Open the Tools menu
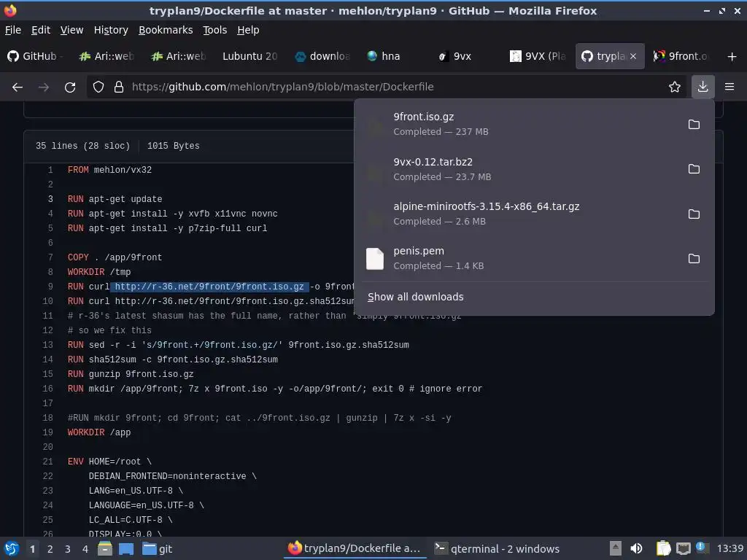Screen dimensions: 747x560 click(215, 30)
